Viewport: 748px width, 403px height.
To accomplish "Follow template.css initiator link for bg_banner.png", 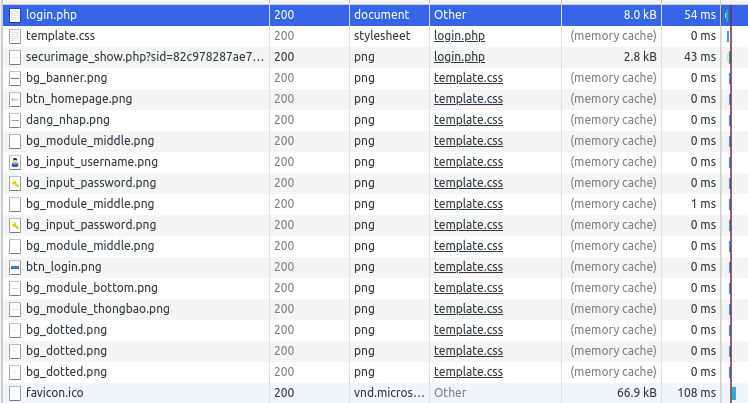I will click(468, 78).
